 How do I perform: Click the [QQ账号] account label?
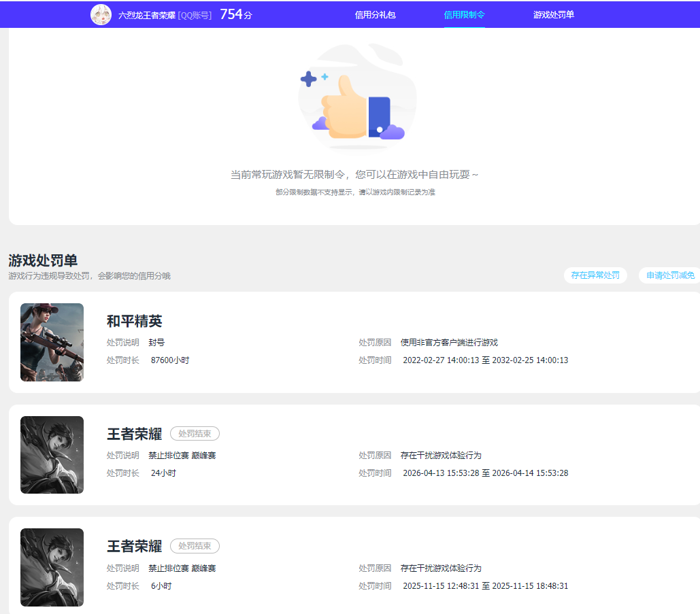click(x=195, y=16)
